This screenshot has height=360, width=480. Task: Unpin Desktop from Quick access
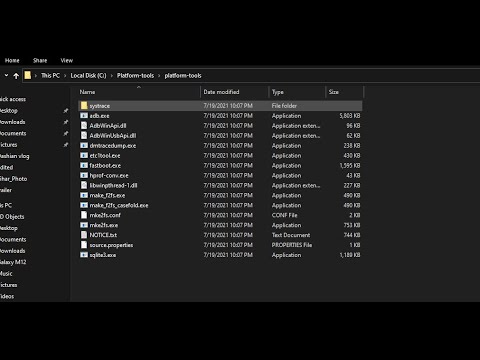(x=66, y=111)
